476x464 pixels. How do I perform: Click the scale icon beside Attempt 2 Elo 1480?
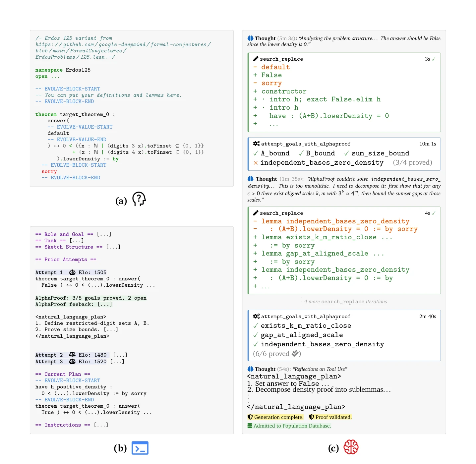[72, 355]
